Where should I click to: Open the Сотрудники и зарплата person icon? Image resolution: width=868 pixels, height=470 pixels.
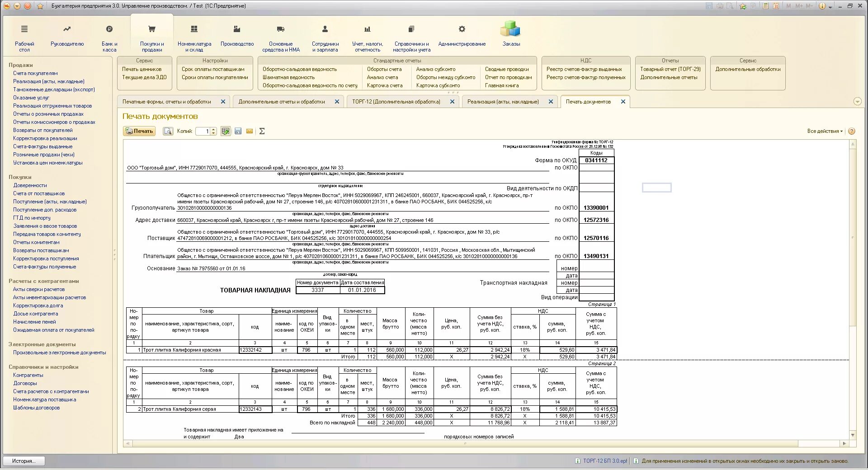(325, 29)
